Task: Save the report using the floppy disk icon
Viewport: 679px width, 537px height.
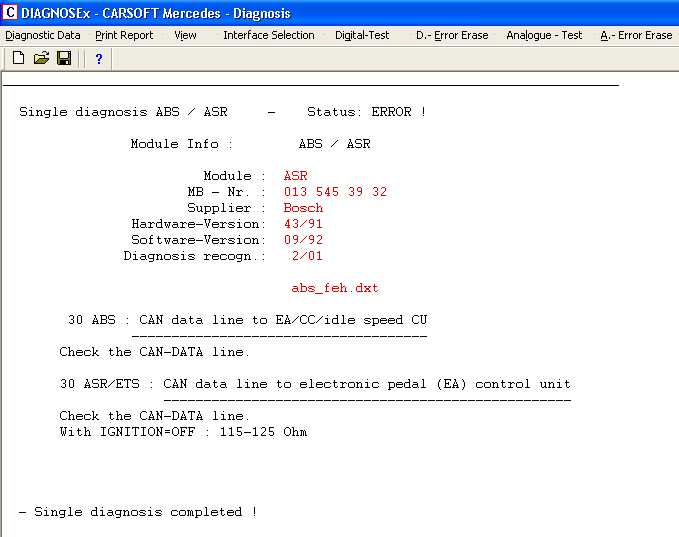Action: pyautogui.click(x=64, y=59)
